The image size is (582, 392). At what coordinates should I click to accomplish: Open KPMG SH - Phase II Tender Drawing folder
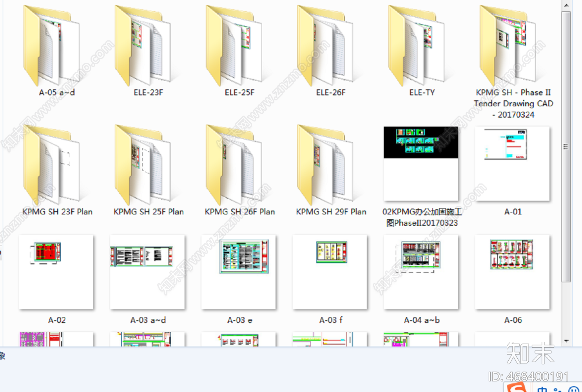[x=508, y=46]
